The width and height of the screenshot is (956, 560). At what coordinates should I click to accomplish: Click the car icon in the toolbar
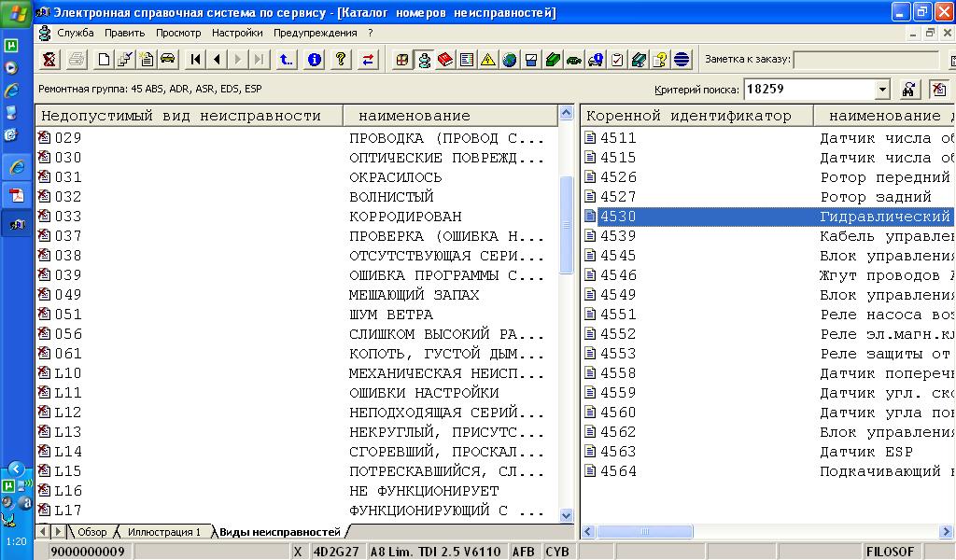pyautogui.click(x=168, y=60)
